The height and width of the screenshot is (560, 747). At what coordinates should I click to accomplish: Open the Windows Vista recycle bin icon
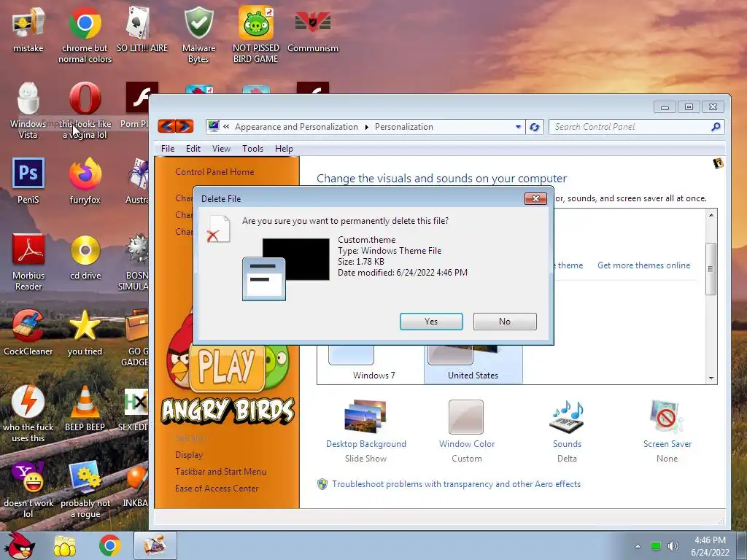(28, 99)
